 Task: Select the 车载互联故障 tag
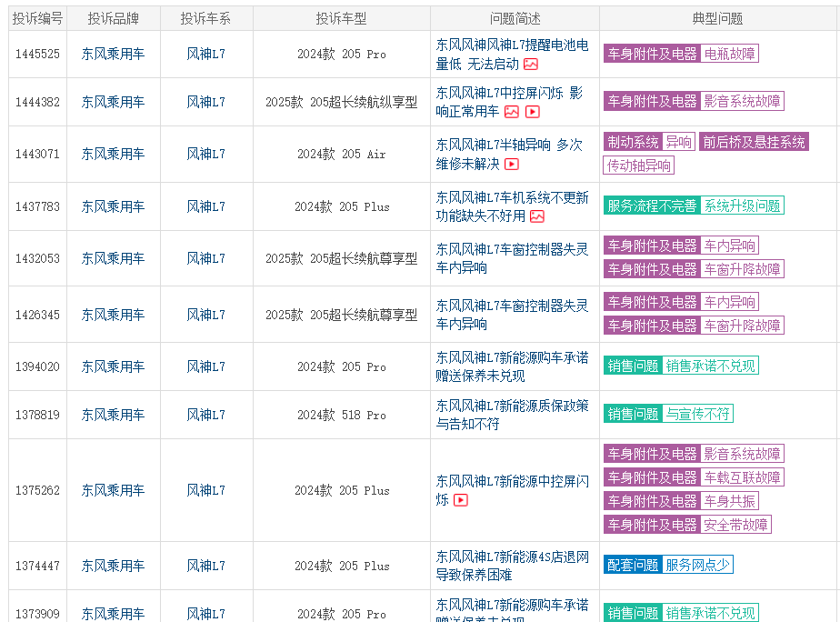[x=742, y=477]
